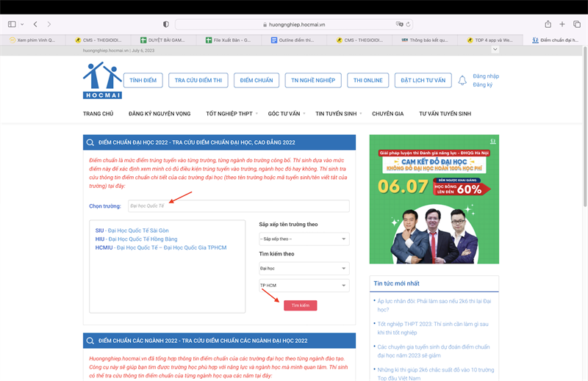Image resolution: width=588 pixels, height=381 pixels.
Task: Open the Đại học type dropdown
Action: point(304,268)
